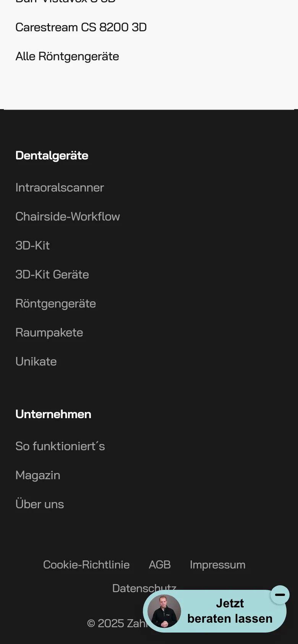Read the Impressum
This screenshot has height=644, width=298.
click(x=217, y=565)
